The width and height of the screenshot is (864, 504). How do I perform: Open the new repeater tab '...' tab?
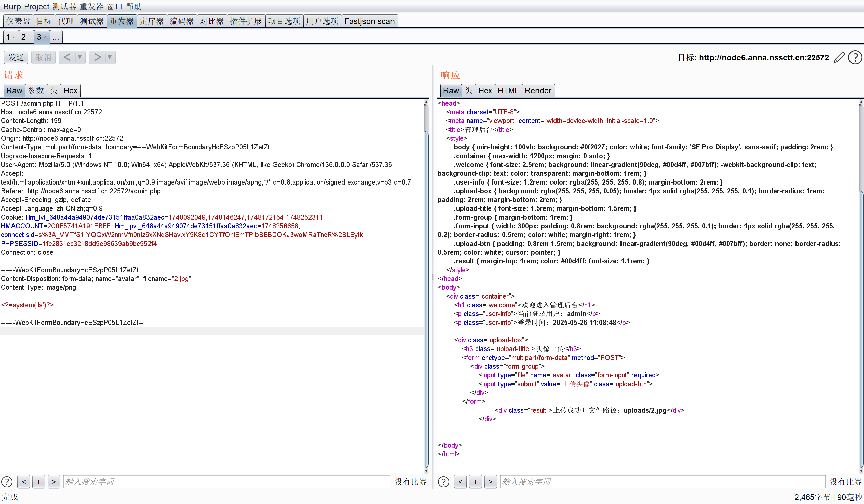click(x=56, y=37)
